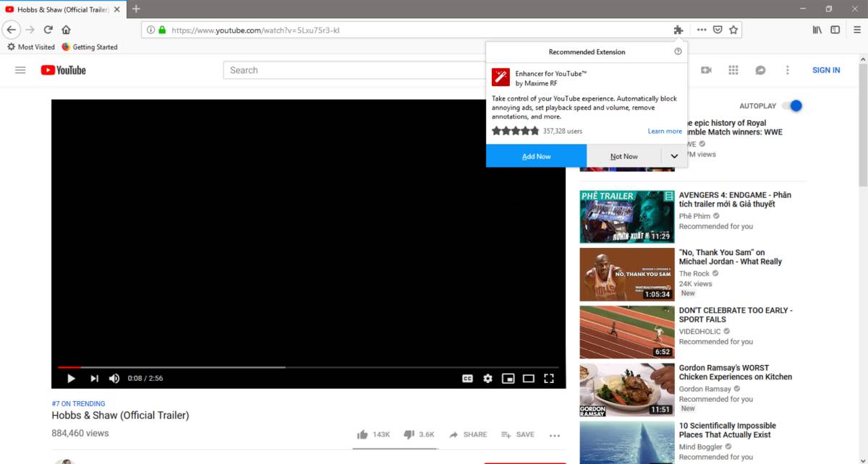Open the player settings gear
Screen dimensions: 868x464
(488, 378)
